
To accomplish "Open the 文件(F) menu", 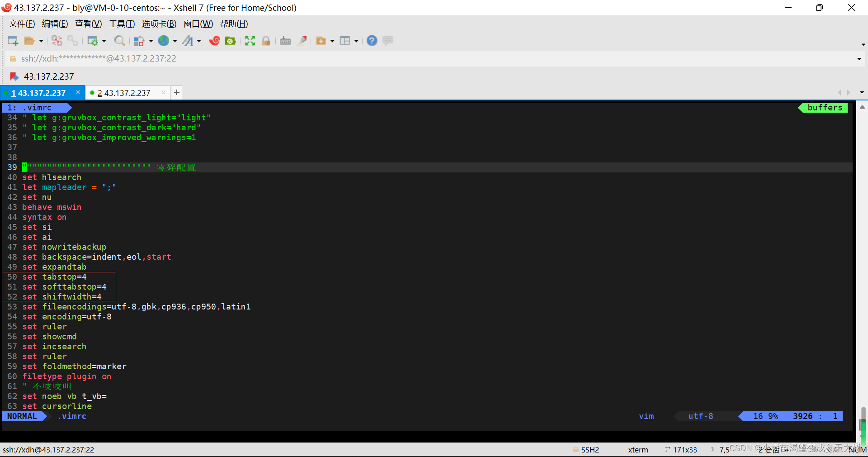I will click(x=22, y=24).
